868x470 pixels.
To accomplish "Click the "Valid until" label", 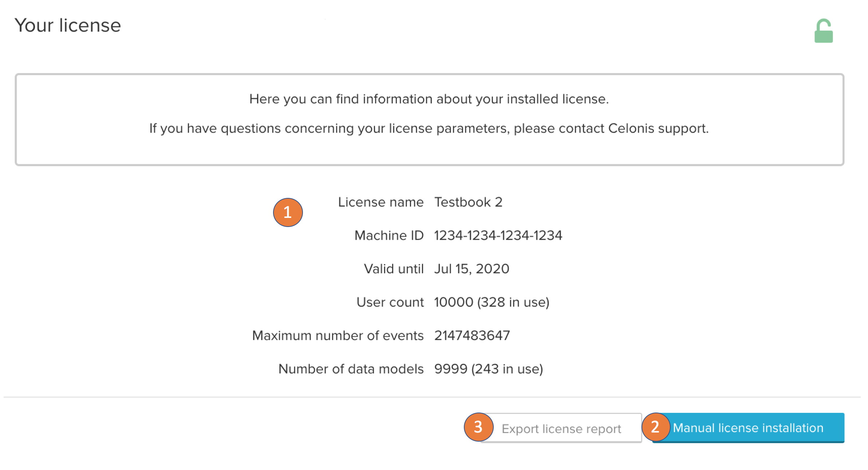I will (394, 269).
